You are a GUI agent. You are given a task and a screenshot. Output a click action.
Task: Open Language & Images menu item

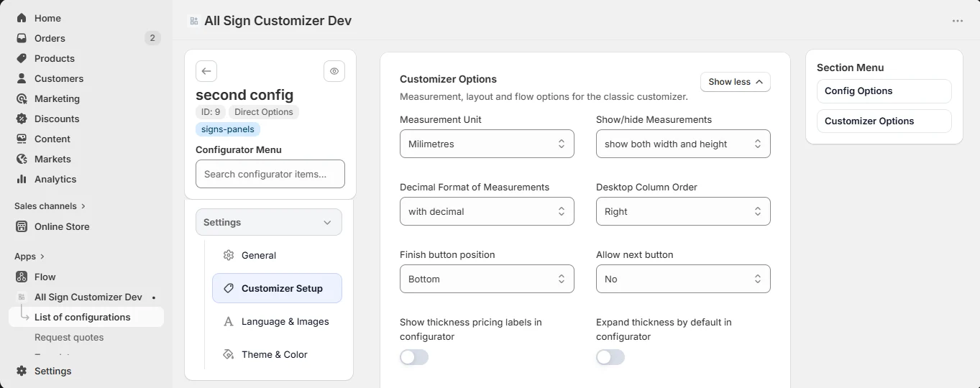[277, 321]
